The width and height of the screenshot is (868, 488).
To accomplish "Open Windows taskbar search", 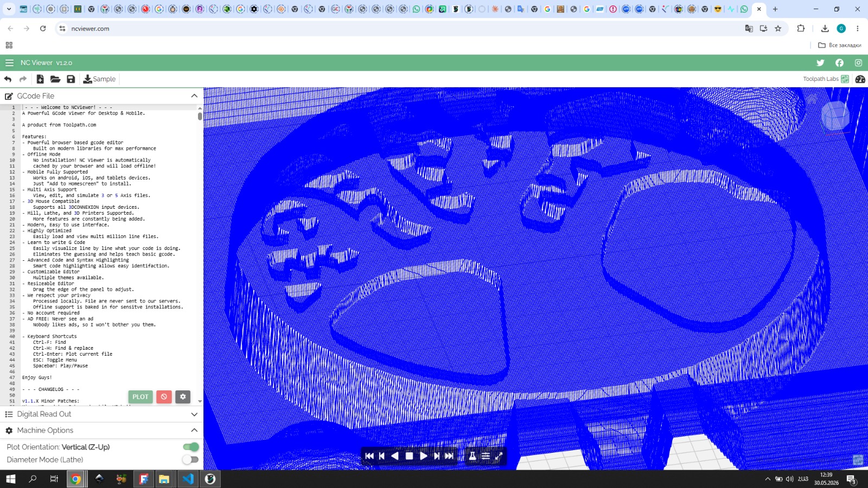I will pos(33,479).
